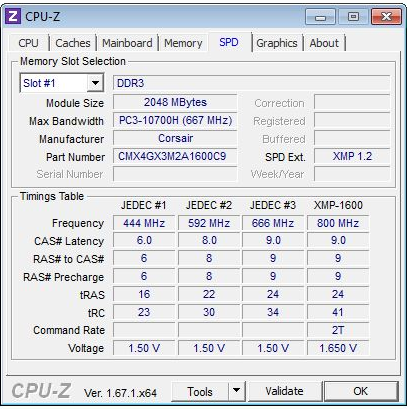Image resolution: width=414 pixels, height=409 pixels.
Task: Click the 2048 MBytes module size field
Action: coord(175,102)
